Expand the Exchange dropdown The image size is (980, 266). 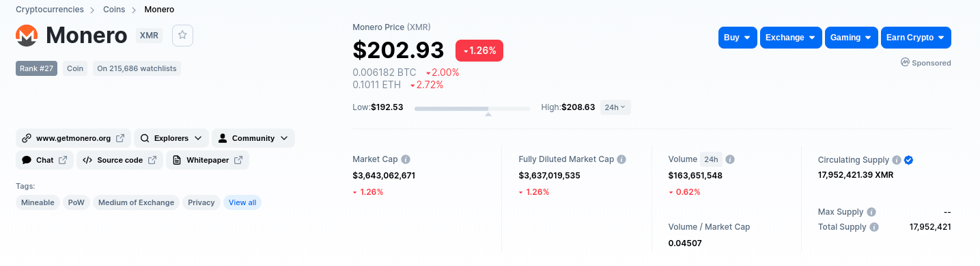click(x=791, y=38)
